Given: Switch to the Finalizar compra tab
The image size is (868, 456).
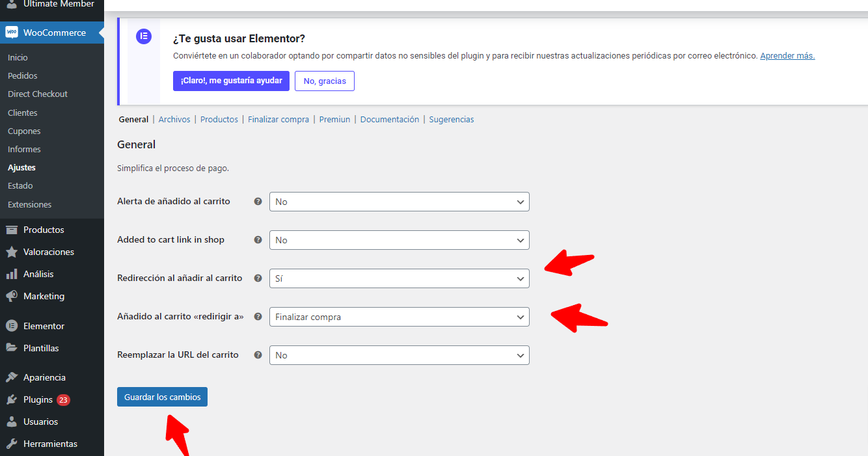Looking at the screenshot, I should (278, 120).
